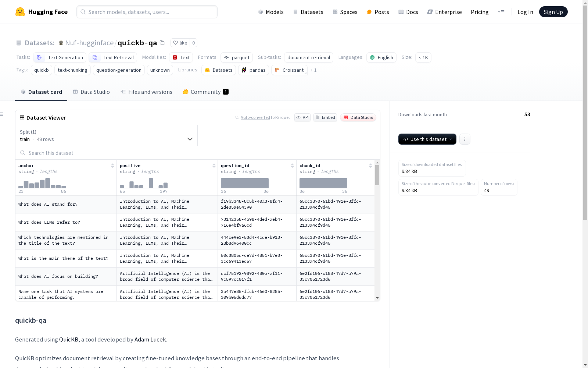Open Enterprise in the navigation
The height and width of the screenshot is (368, 588).
444,12
